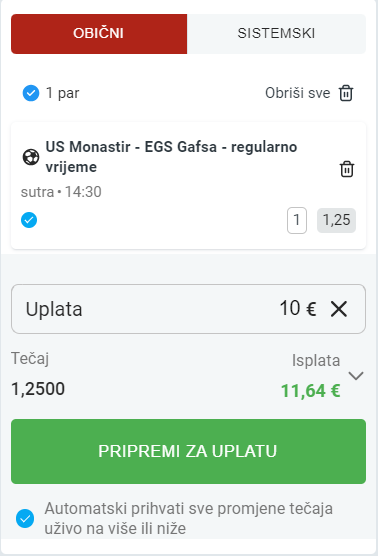This screenshot has height=556, width=378.
Task: Click the outcome tip box labeled 1
Action: pos(297,220)
